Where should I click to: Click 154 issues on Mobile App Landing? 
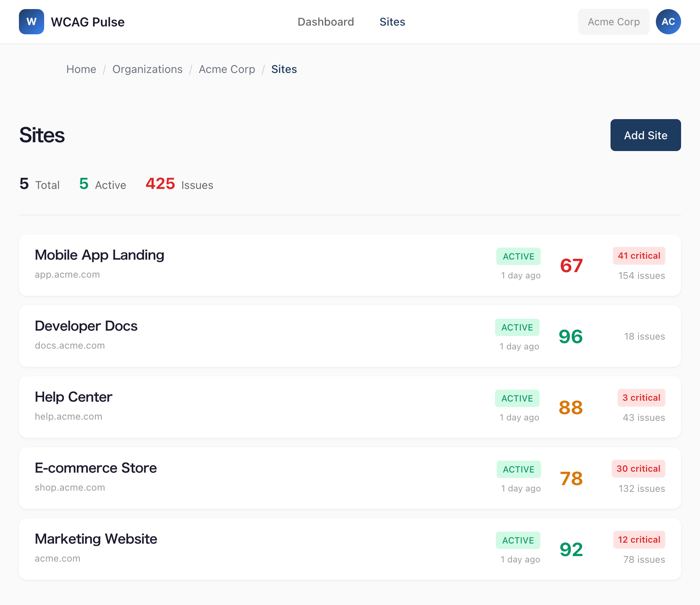(x=641, y=275)
